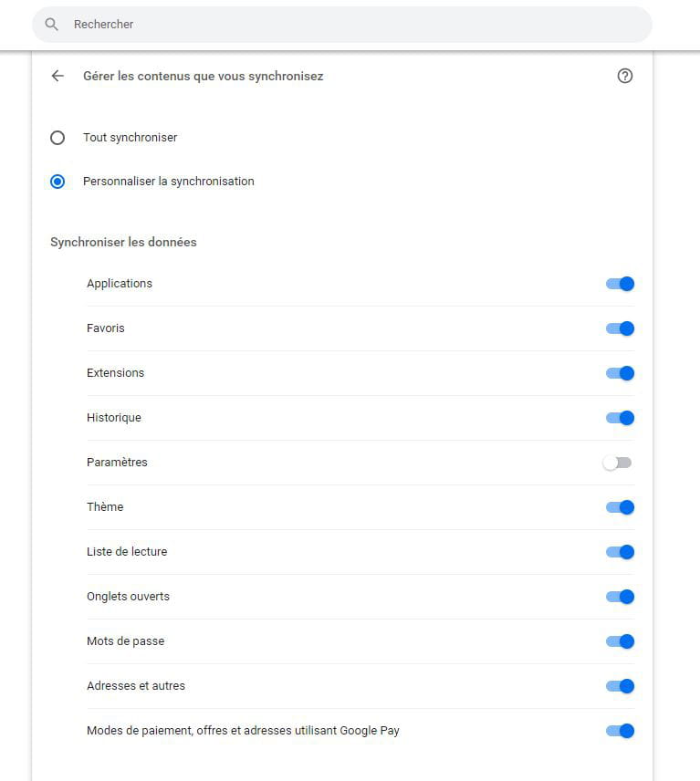
Task: Click Gérer les contenus que vous synchronisez heading
Action: (x=204, y=77)
